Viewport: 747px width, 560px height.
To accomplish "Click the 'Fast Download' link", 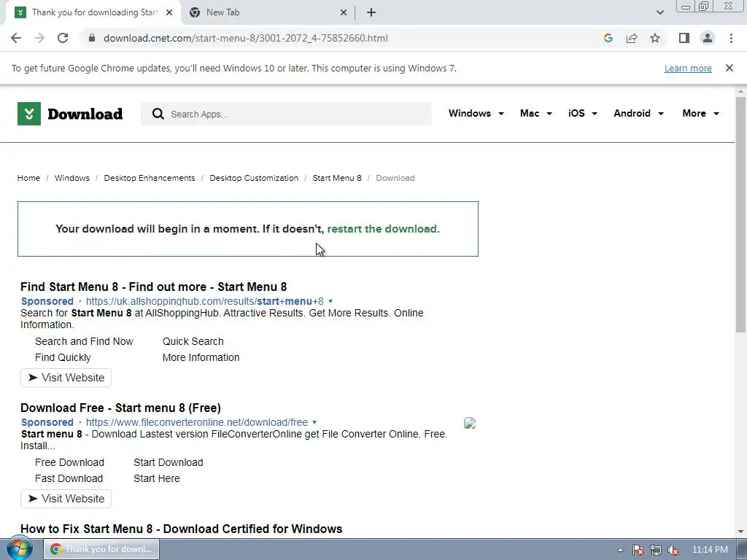I will click(x=69, y=478).
